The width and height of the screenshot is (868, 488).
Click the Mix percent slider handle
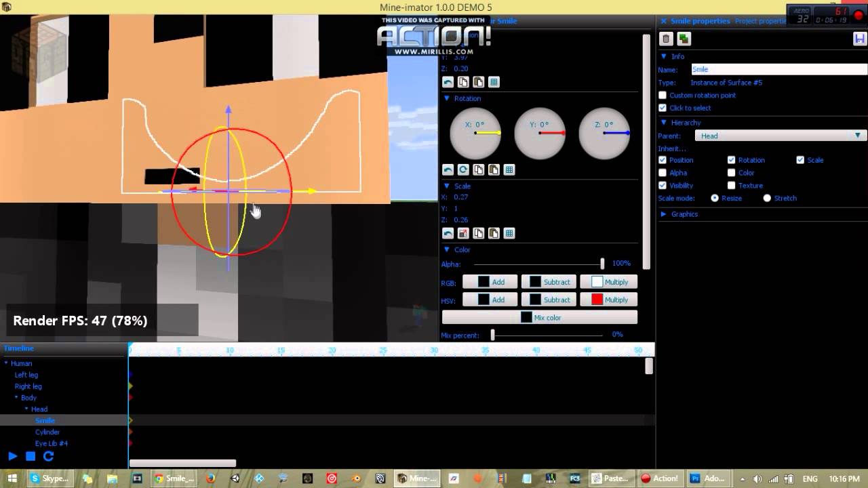(x=493, y=335)
